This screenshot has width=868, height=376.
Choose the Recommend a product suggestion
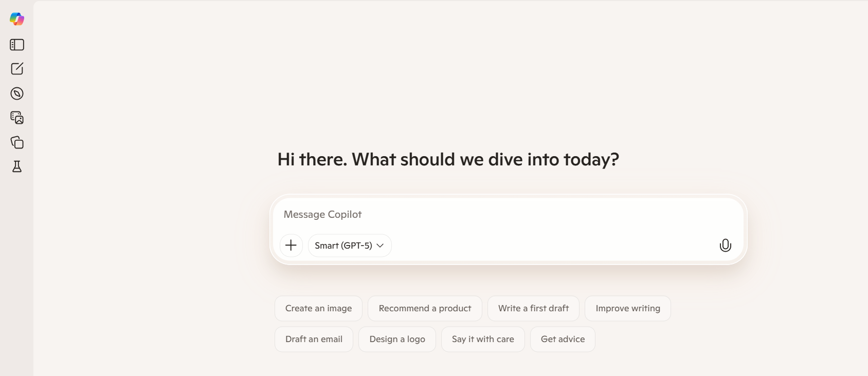coord(425,308)
